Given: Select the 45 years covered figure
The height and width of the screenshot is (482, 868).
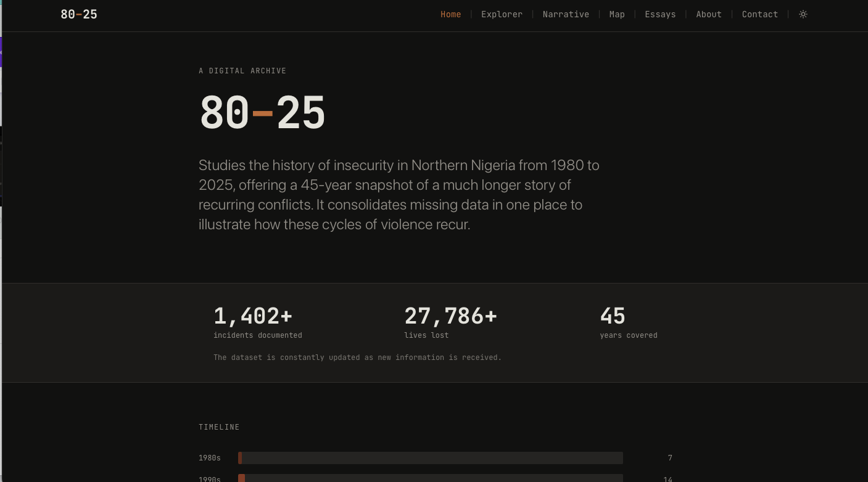Looking at the screenshot, I should [x=613, y=316].
